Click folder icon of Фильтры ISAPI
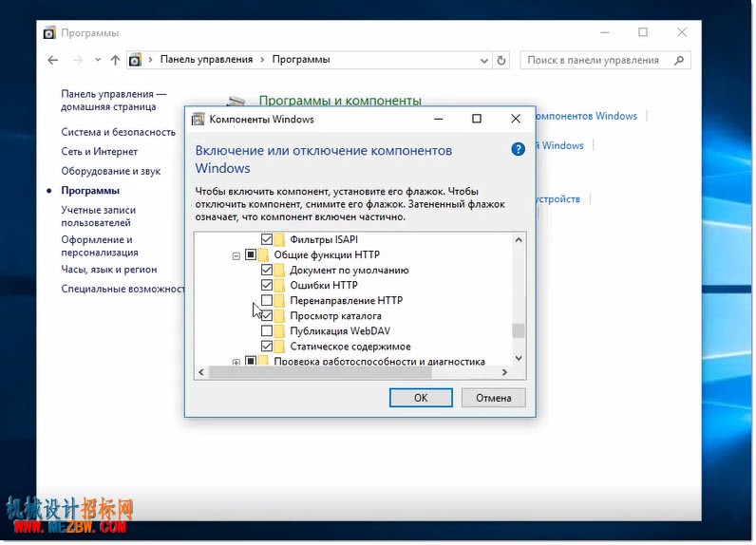The width and height of the screenshot is (756, 545). [x=279, y=239]
